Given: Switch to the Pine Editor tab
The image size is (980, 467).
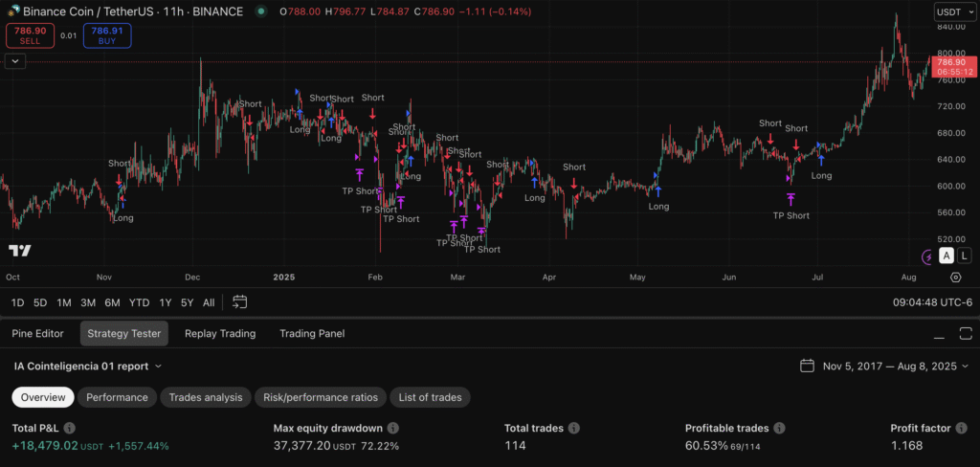Looking at the screenshot, I should (37, 333).
